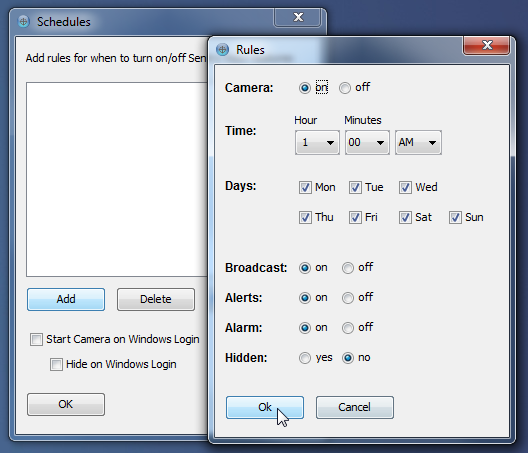Turn Alerts off radio button

coord(348,298)
